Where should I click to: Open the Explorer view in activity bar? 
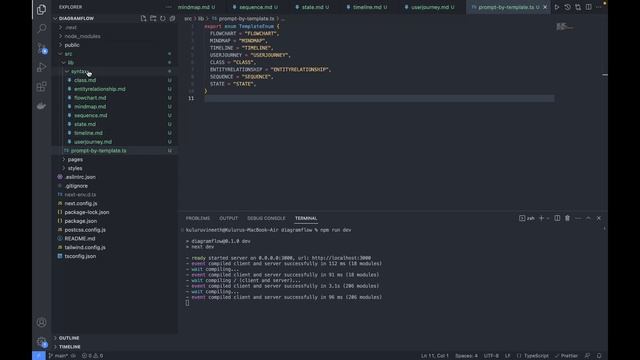(41, 9)
